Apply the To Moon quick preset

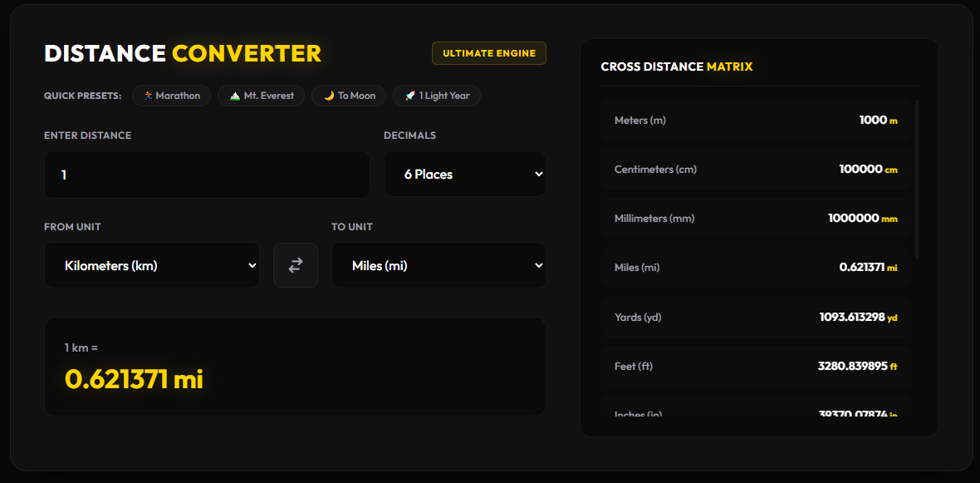(x=349, y=96)
